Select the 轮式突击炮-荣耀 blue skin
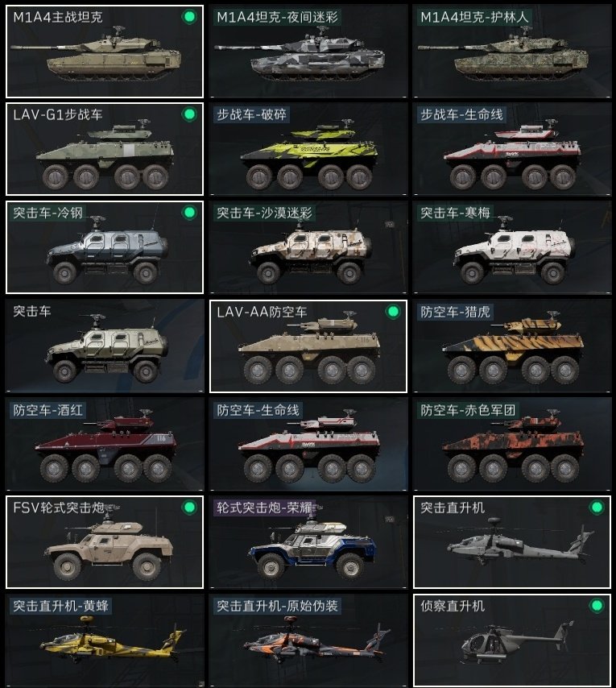The image size is (616, 688). point(308,542)
